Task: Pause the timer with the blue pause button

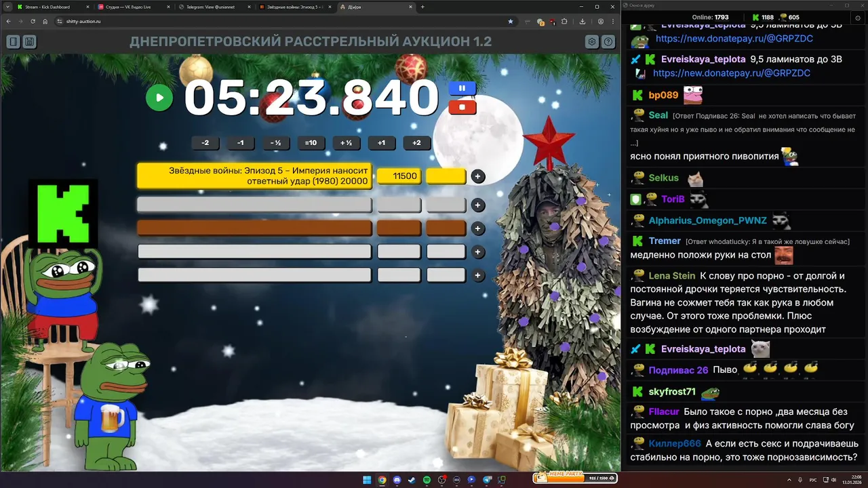Action: pyautogui.click(x=462, y=88)
